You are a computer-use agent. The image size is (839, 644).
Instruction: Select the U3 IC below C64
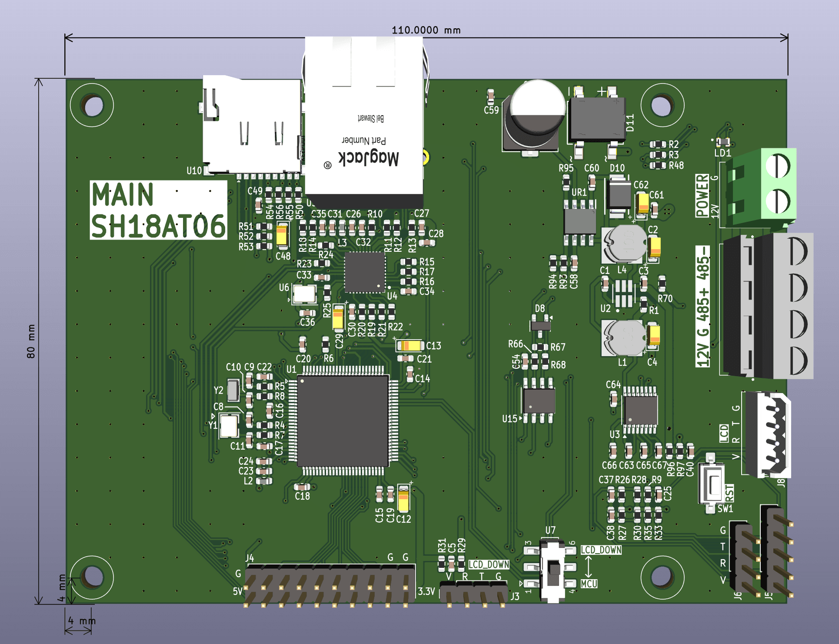coord(641,410)
